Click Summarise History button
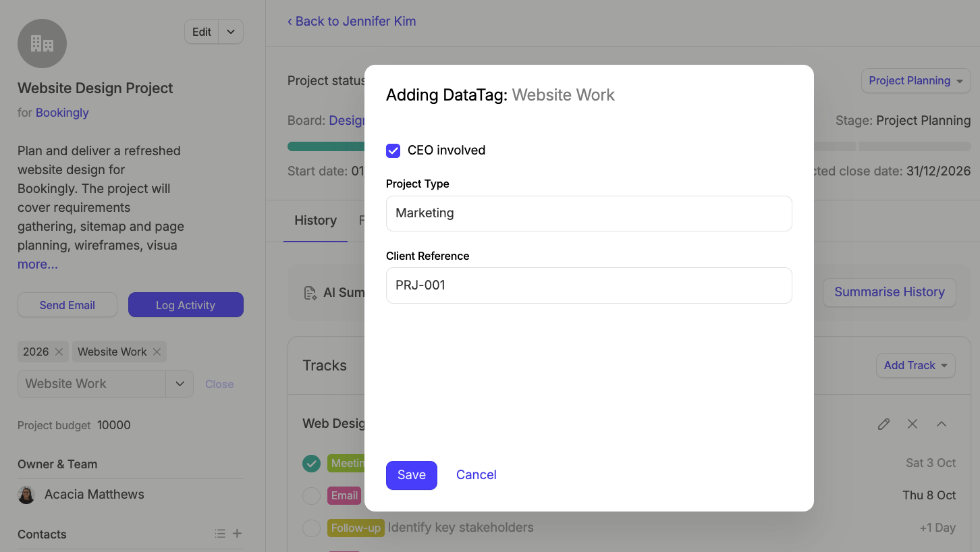The width and height of the screenshot is (980, 552). pyautogui.click(x=890, y=292)
